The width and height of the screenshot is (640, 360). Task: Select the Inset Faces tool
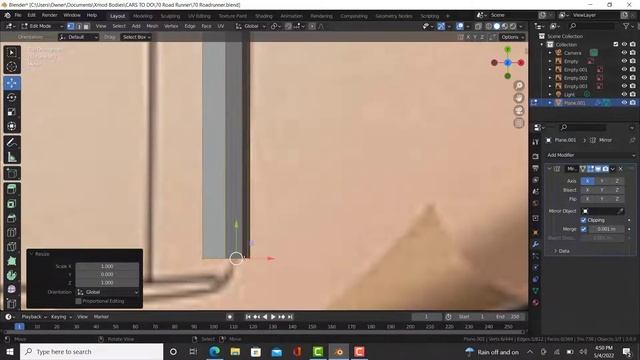[x=12, y=204]
